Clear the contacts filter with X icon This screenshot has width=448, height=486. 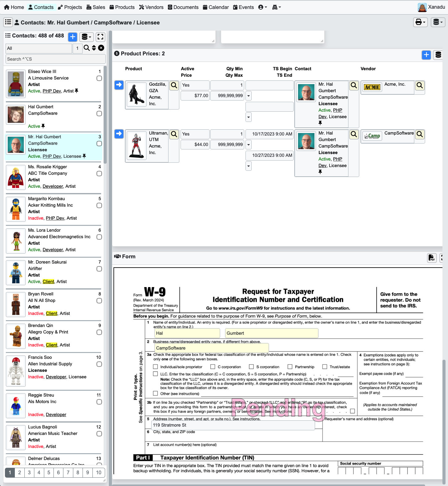pyautogui.click(x=101, y=48)
